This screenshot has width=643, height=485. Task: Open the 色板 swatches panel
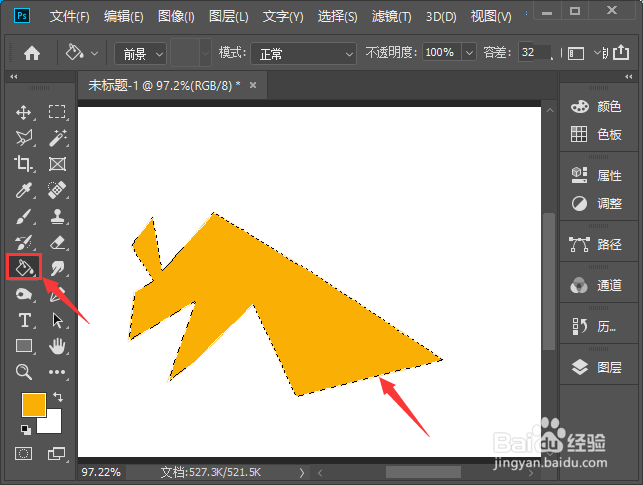(x=596, y=134)
